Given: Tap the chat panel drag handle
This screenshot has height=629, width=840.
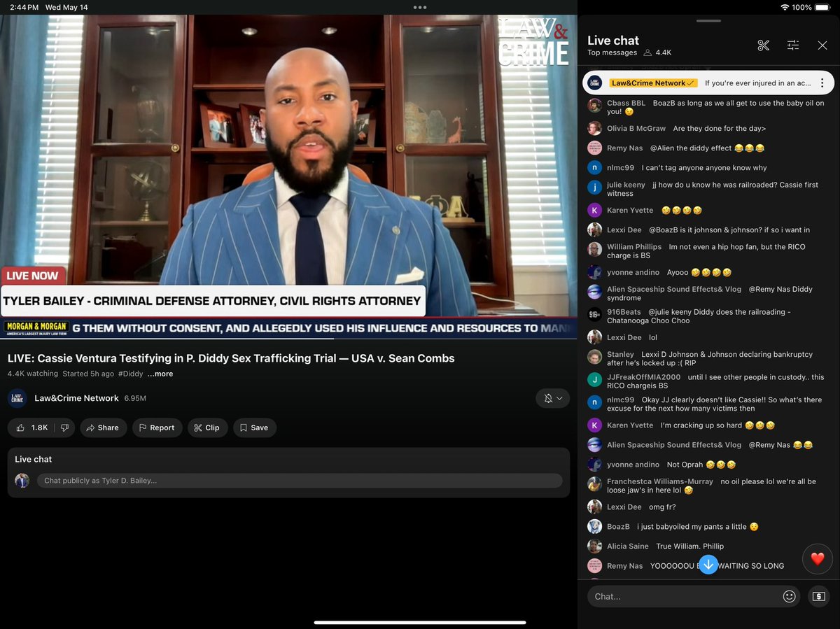Looking at the screenshot, I should pos(709,21).
